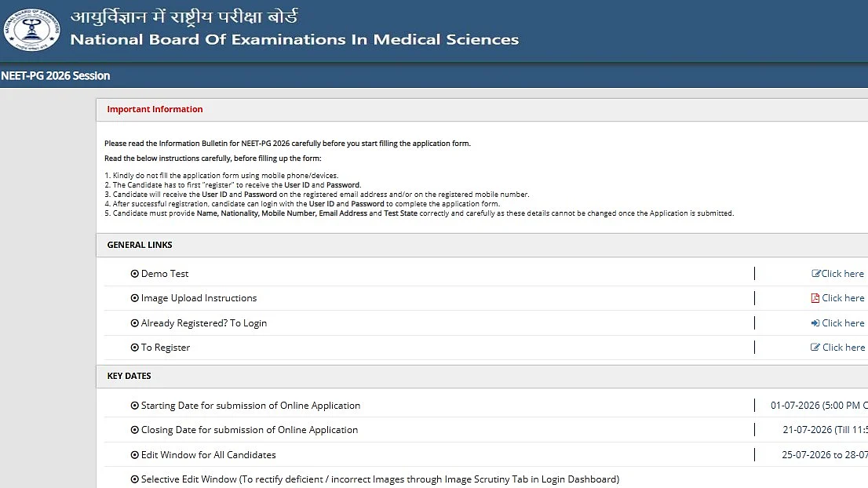Screen dimensions: 868x488
Task: Click the 'Demo Test' row label
Action: [x=165, y=273]
